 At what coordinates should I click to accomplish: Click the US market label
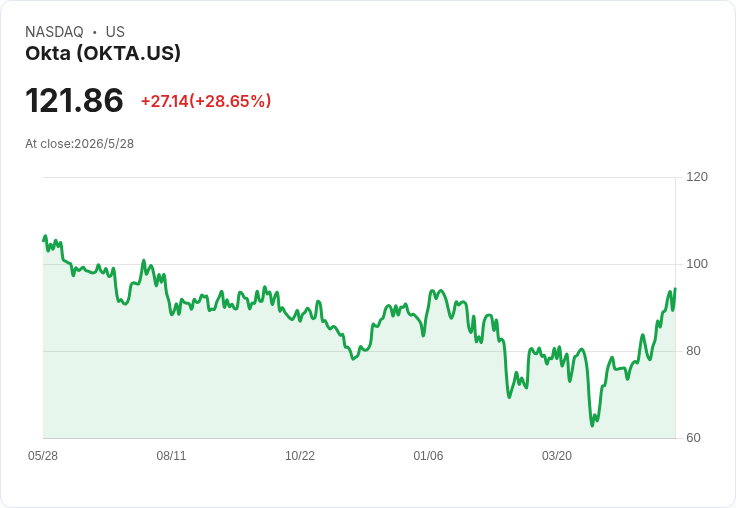pos(115,32)
